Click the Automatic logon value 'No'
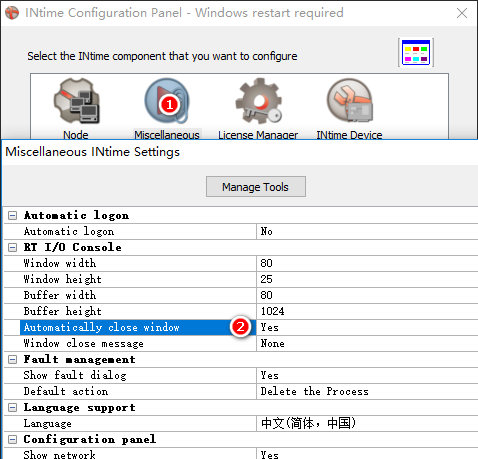The width and height of the screenshot is (478, 459). [367, 232]
